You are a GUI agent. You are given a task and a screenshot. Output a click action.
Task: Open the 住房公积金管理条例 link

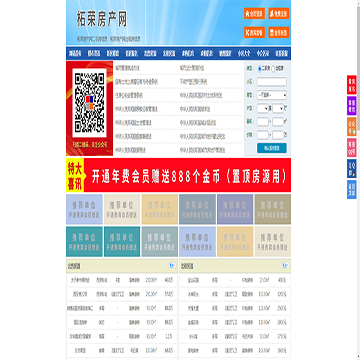pyautogui.click(x=129, y=95)
